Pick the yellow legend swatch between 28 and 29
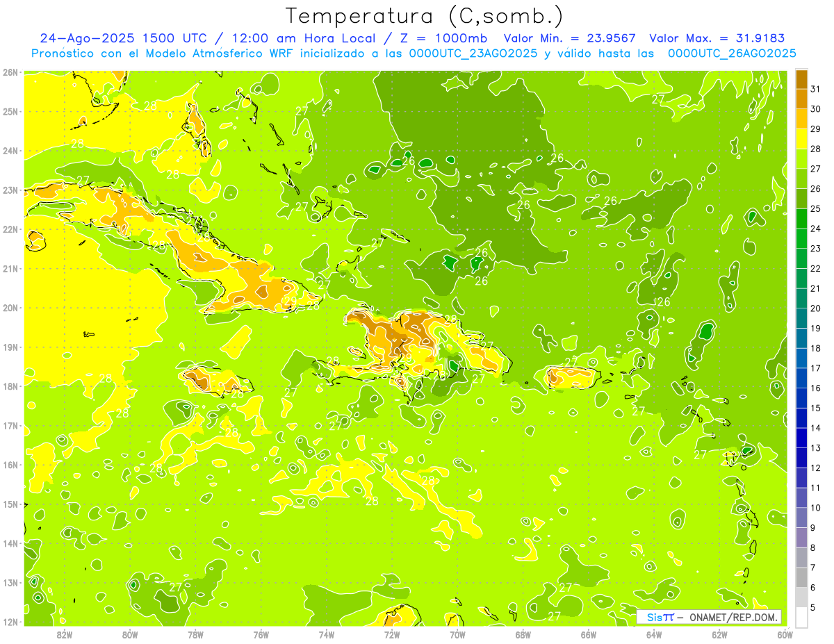The width and height of the screenshot is (834, 644). (x=802, y=139)
